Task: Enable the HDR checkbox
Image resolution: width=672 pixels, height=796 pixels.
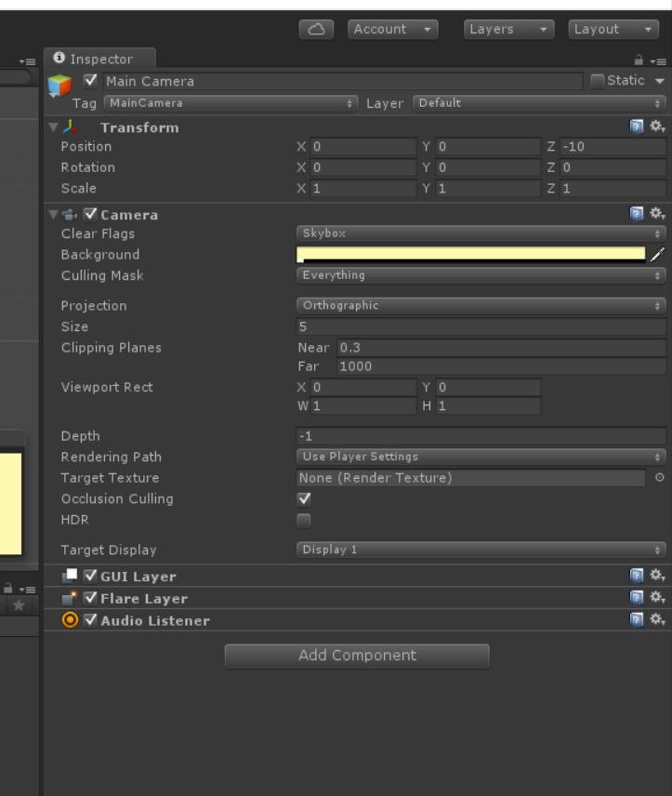Action: pos(304,521)
